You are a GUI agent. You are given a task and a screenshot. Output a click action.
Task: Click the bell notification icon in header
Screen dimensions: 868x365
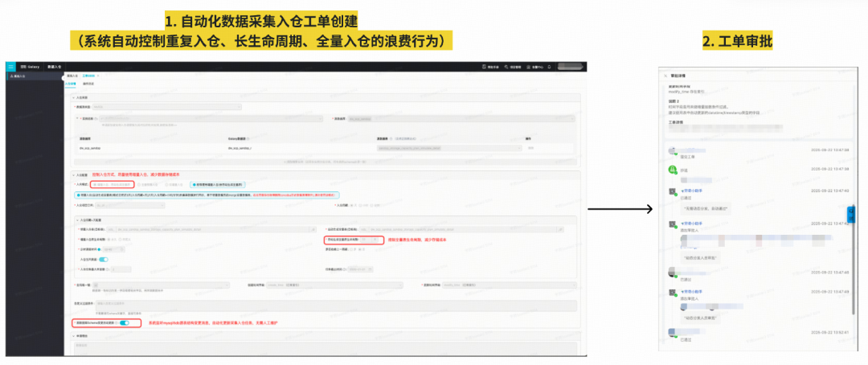tap(549, 67)
